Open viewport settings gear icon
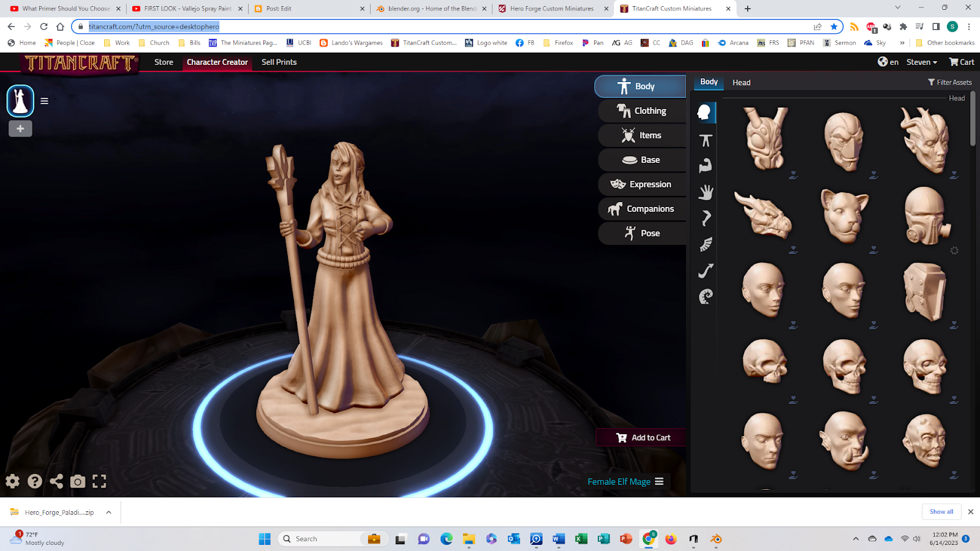This screenshot has width=980, height=551. coord(12,481)
